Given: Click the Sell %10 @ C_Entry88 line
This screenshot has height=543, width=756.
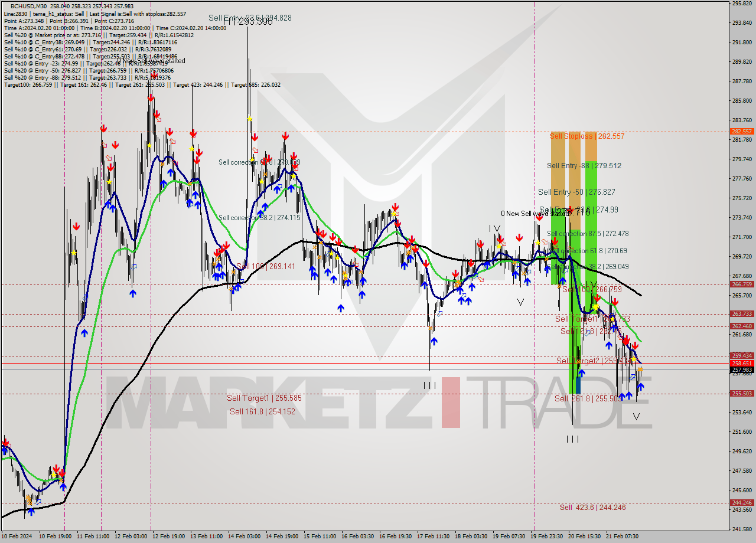Looking at the screenshot, I should tap(90, 56).
